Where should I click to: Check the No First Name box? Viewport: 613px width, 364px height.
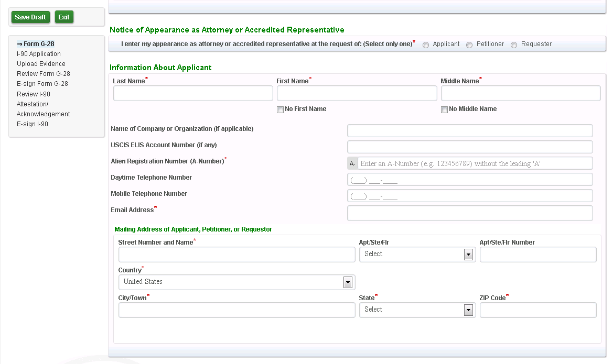[281, 109]
